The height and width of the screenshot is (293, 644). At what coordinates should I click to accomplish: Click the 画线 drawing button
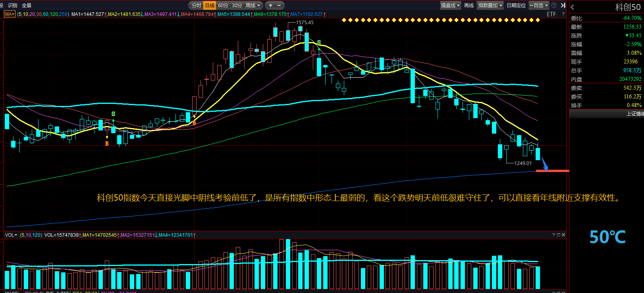click(x=469, y=6)
